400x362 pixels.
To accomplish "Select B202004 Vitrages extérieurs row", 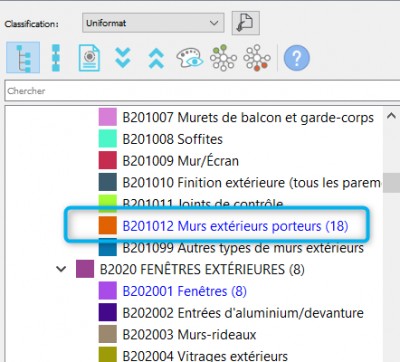I will pyautogui.click(x=205, y=355).
